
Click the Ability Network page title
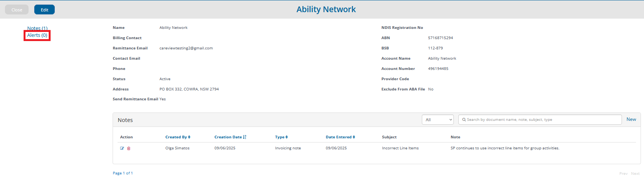pos(326,10)
